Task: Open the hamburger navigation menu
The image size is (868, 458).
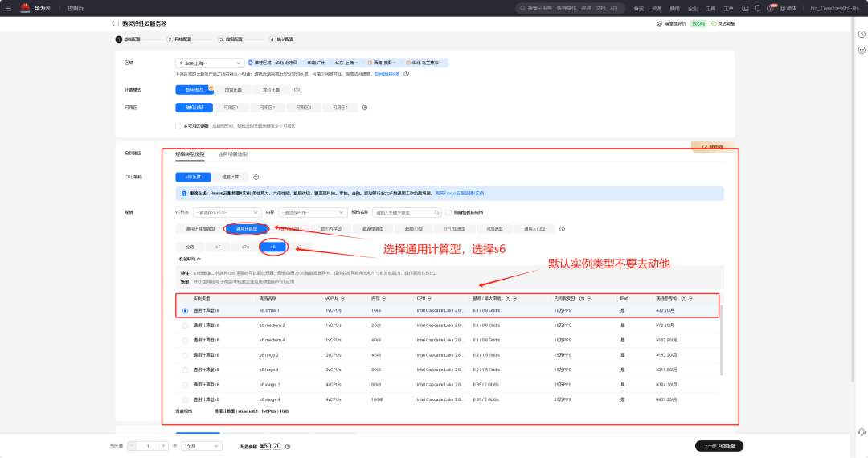Action: 8,8
